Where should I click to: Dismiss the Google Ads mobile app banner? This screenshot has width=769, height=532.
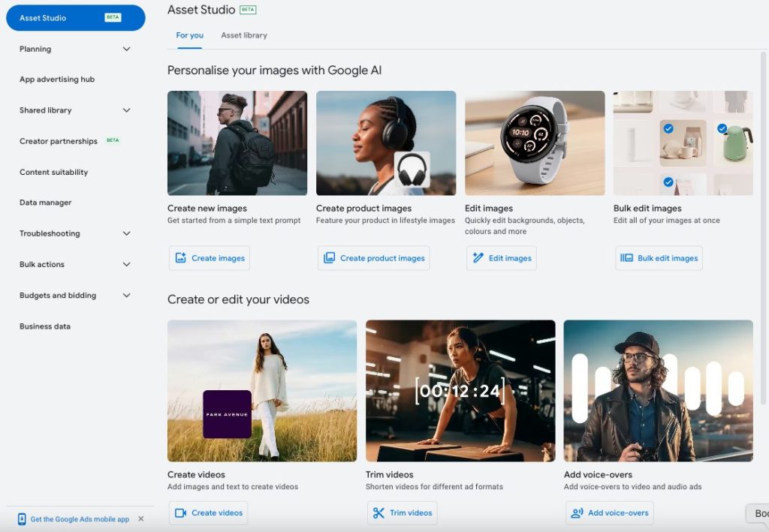click(x=140, y=518)
